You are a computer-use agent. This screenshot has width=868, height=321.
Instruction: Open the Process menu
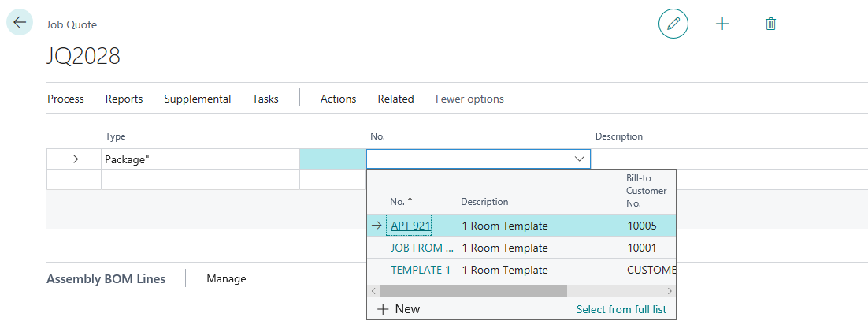point(65,99)
